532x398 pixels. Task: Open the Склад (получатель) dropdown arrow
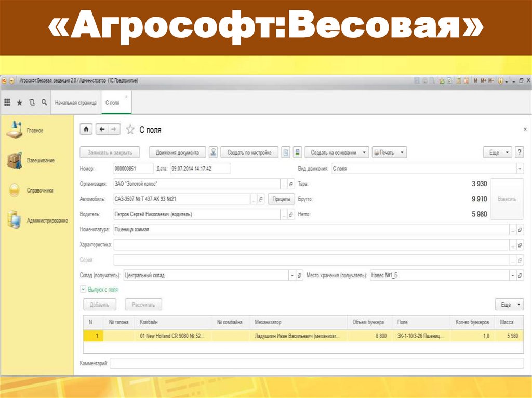292,275
